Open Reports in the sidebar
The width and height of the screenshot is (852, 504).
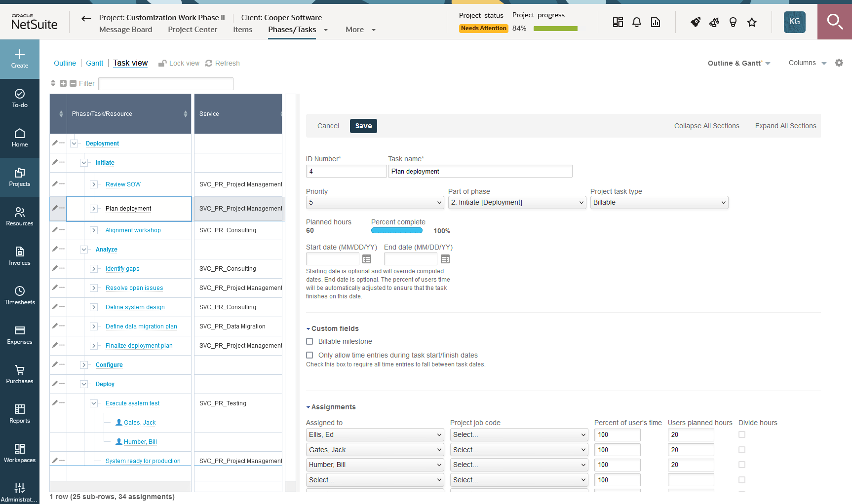[x=20, y=414]
